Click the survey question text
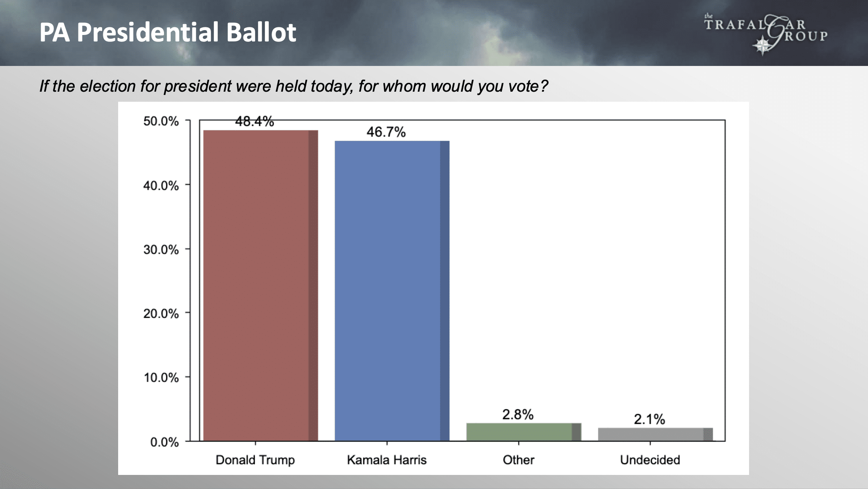The width and height of the screenshot is (868, 489). 293,86
